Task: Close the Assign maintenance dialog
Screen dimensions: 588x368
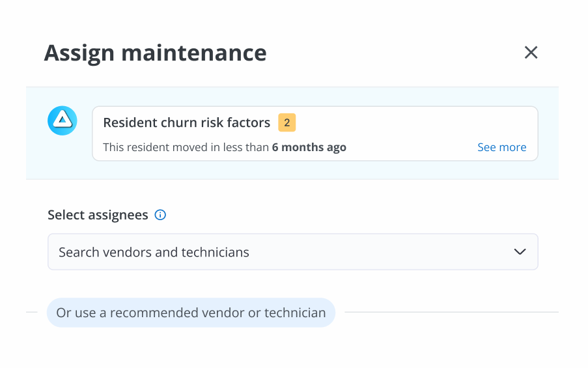Action: (531, 53)
